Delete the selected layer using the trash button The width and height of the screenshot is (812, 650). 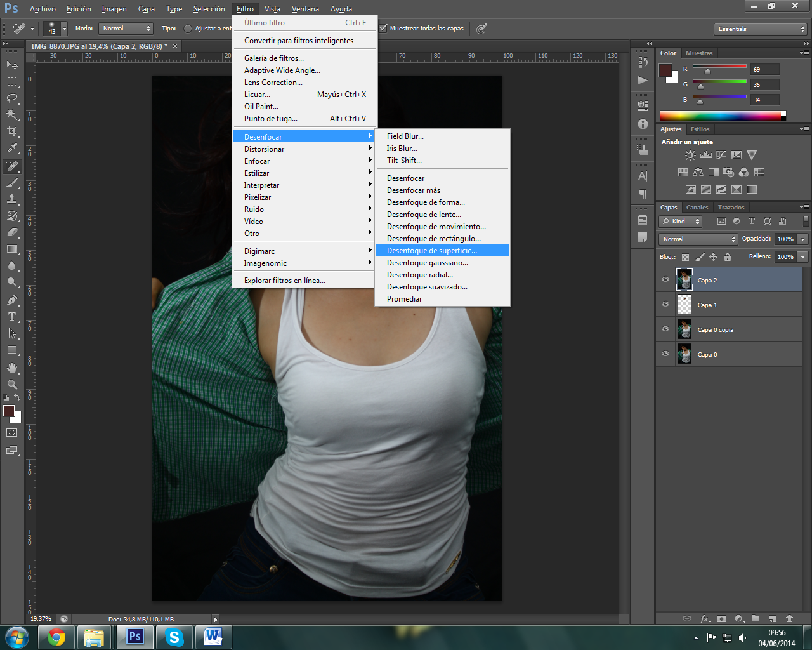789,618
